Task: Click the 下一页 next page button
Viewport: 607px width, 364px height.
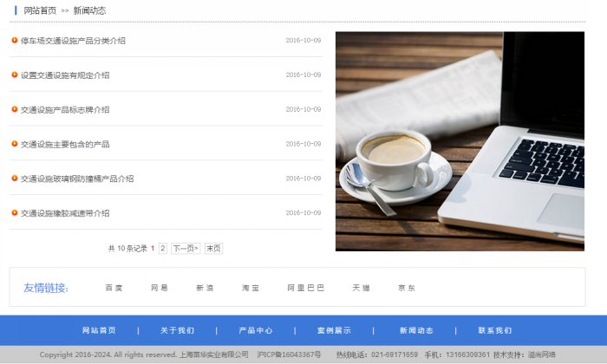Action: point(186,248)
